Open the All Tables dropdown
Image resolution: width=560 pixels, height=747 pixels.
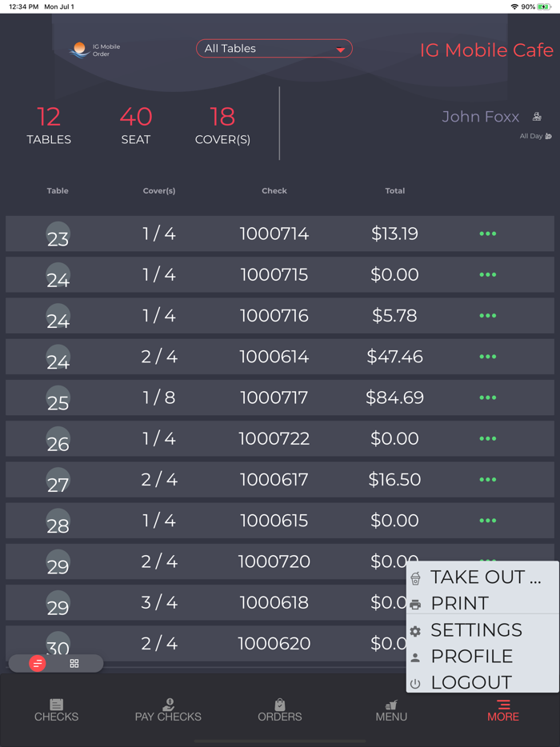(x=274, y=48)
